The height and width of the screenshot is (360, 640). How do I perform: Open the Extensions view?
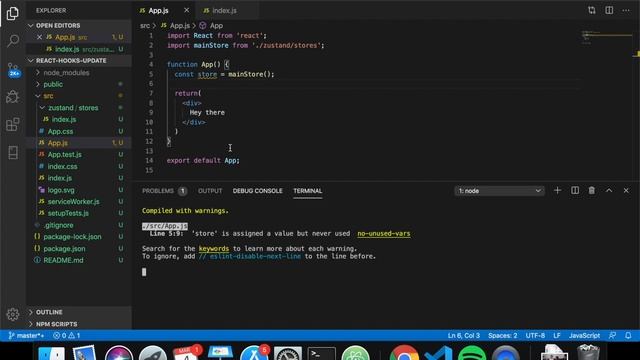pos(13,124)
